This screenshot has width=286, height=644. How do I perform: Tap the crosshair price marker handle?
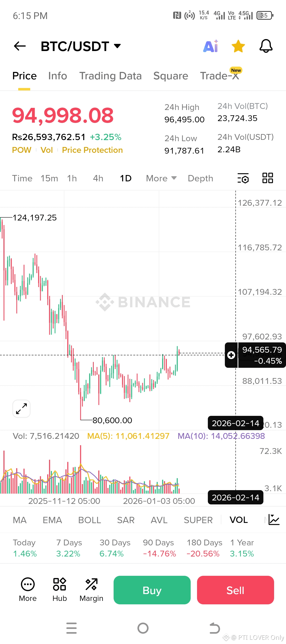(231, 355)
